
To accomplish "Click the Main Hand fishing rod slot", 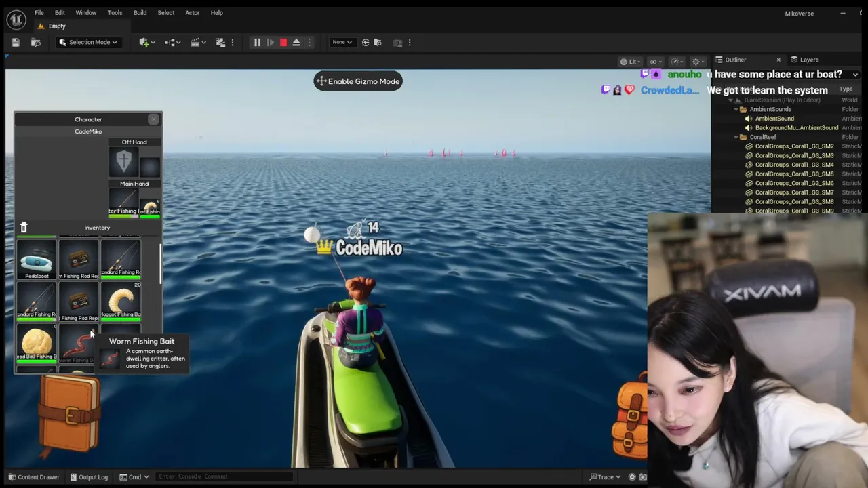I will [123, 203].
